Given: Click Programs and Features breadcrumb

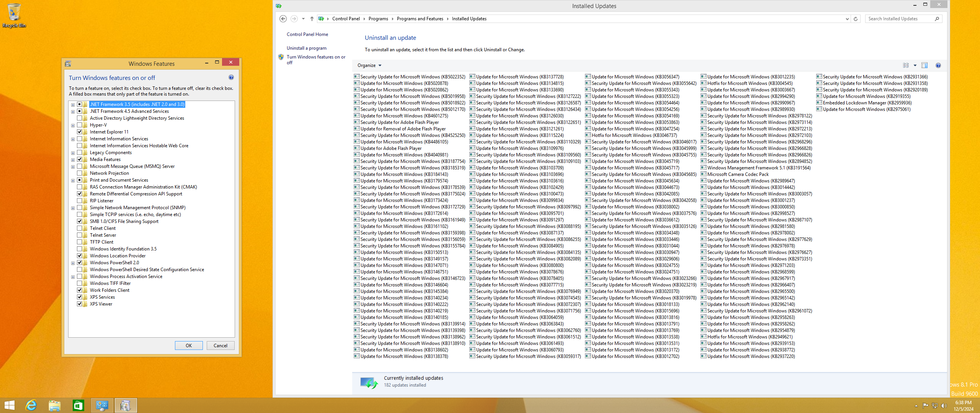Looking at the screenshot, I should 420,19.
